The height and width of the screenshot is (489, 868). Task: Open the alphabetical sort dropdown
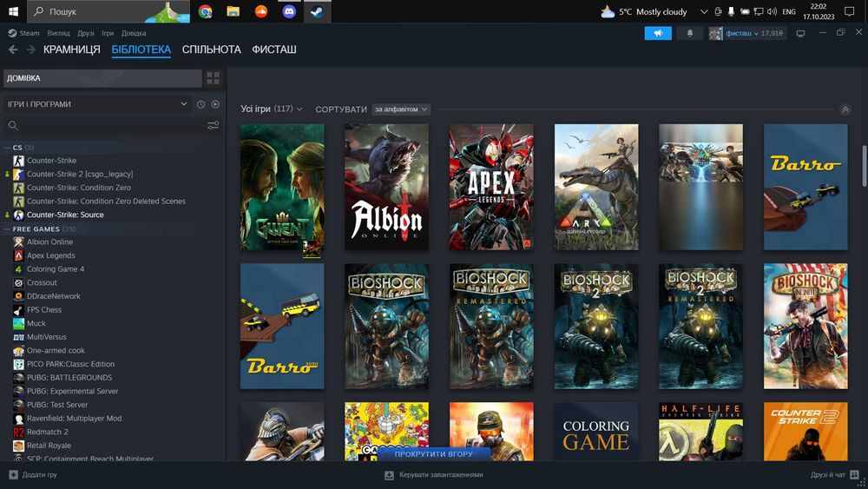[401, 109]
